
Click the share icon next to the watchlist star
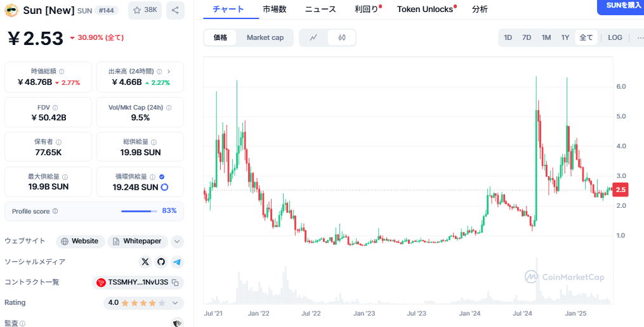pyautogui.click(x=174, y=10)
